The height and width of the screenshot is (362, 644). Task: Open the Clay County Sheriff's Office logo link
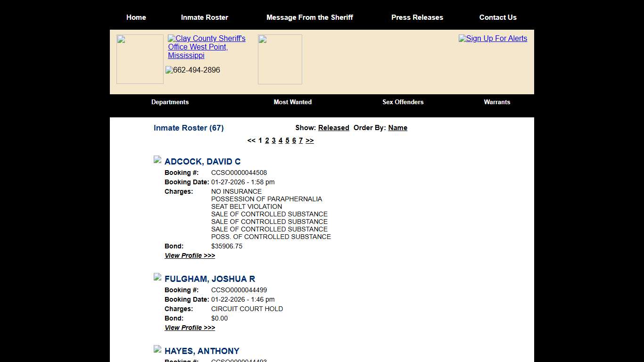pyautogui.click(x=206, y=47)
